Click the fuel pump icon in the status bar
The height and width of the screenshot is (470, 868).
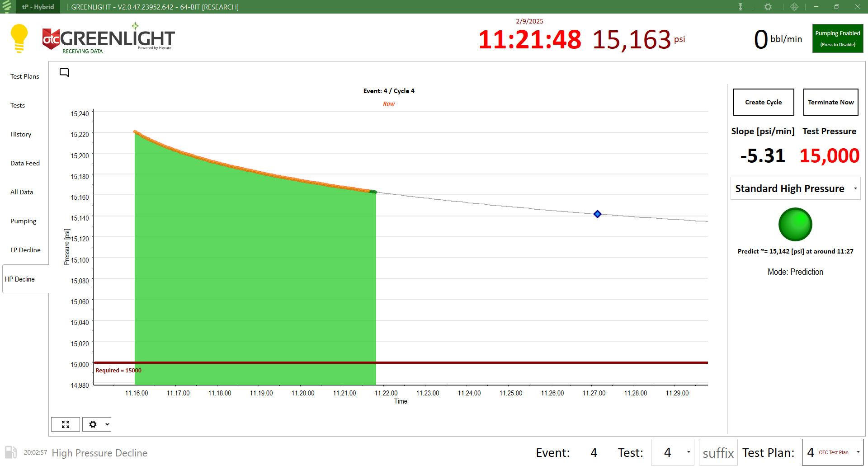[11, 452]
